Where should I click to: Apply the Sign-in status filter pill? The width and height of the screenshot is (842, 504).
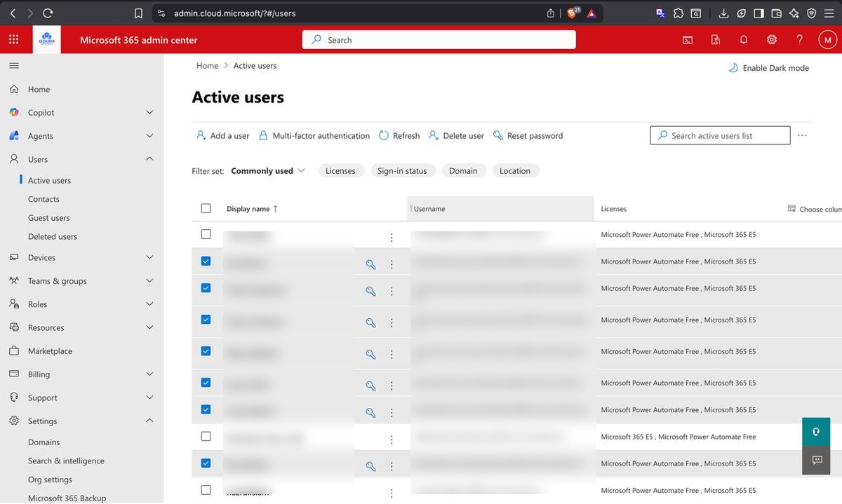(x=402, y=170)
